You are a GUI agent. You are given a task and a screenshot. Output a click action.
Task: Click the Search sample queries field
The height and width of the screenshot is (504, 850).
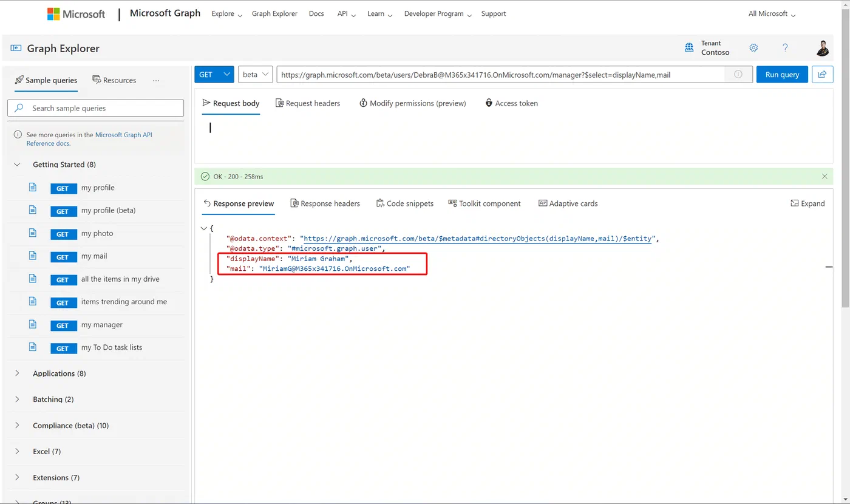tap(96, 108)
